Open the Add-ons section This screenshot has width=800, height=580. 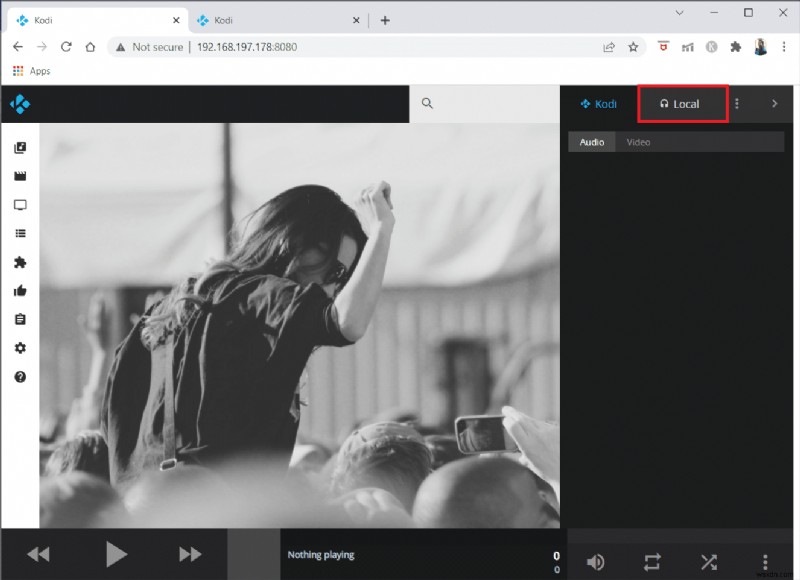[18, 262]
